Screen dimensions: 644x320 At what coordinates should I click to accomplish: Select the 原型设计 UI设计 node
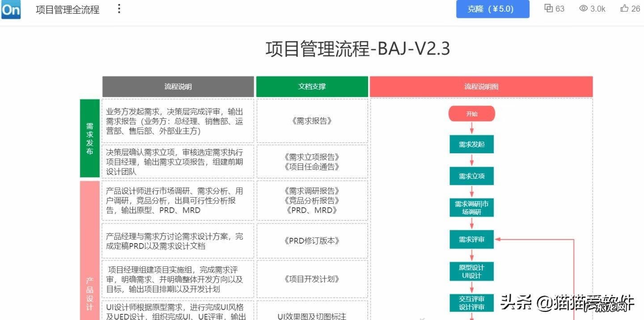[471, 271]
